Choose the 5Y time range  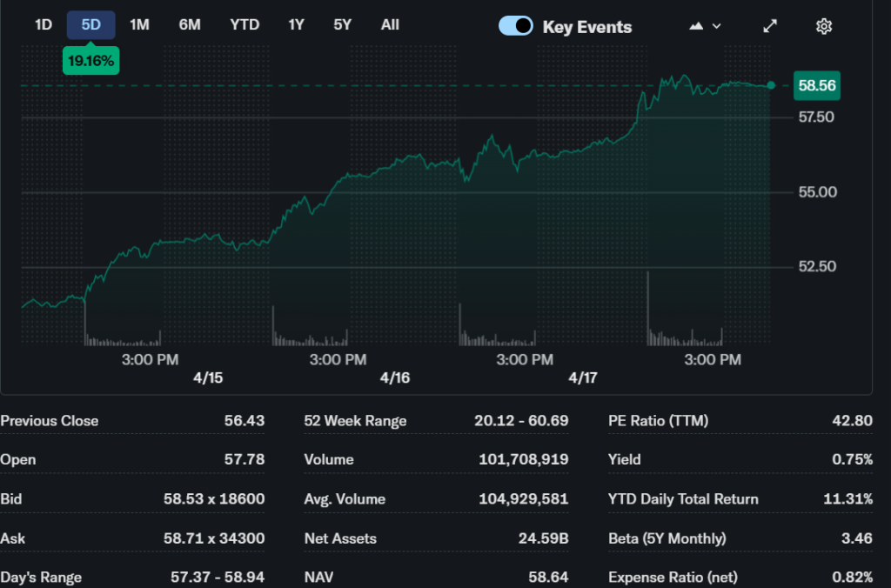click(342, 24)
